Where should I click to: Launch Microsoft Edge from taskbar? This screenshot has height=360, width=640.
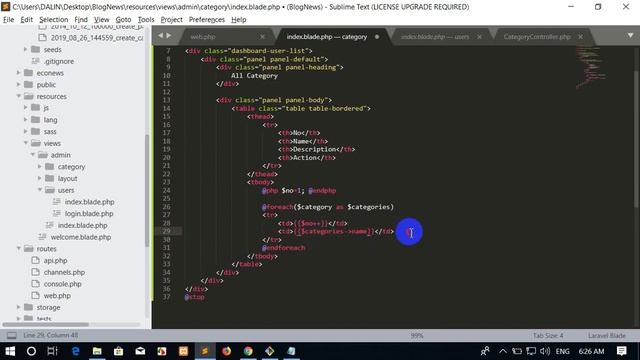[76, 351]
